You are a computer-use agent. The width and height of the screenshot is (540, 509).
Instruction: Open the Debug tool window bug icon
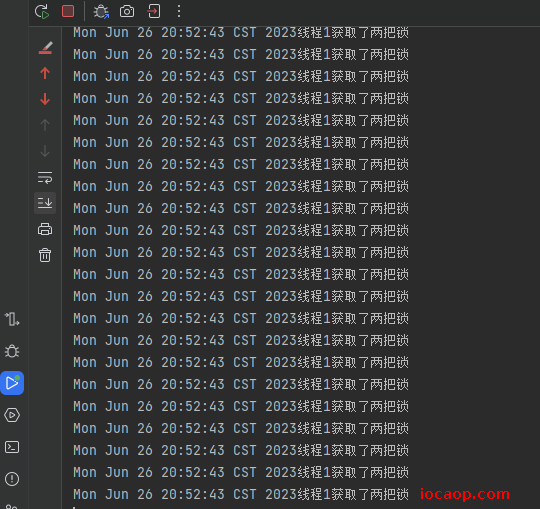12,351
